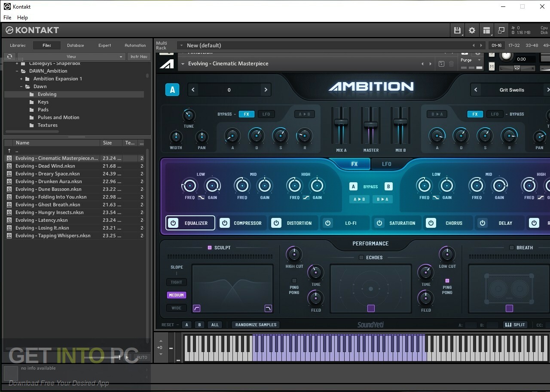Click the Split button

pos(515,325)
